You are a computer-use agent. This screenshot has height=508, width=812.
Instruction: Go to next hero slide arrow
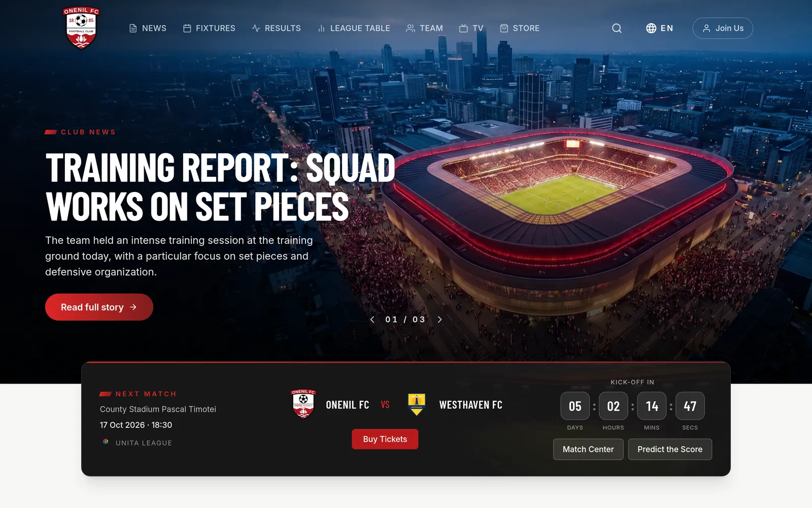tap(439, 320)
